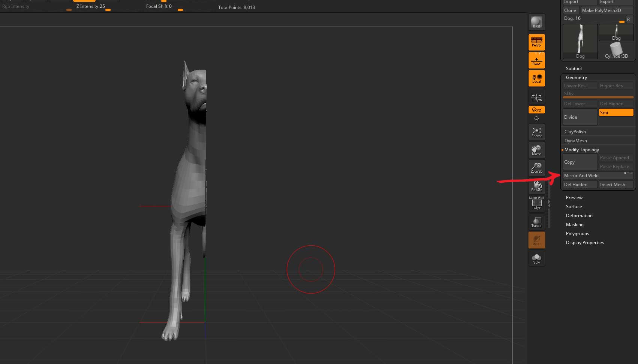Toggle the Floor grid icon
The image size is (638, 364).
pyautogui.click(x=536, y=60)
